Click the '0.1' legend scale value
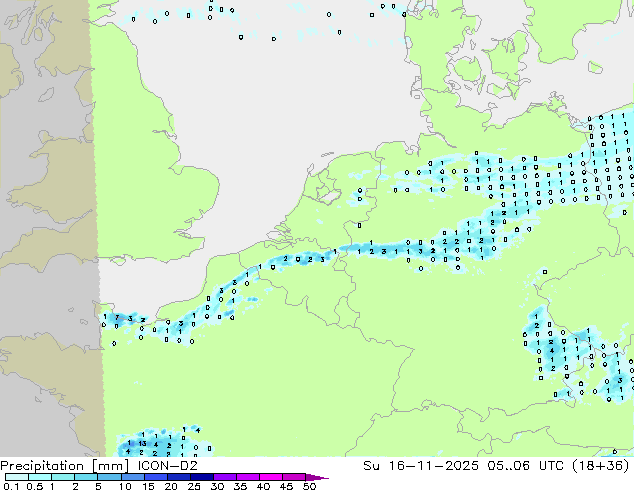 (x=11, y=486)
